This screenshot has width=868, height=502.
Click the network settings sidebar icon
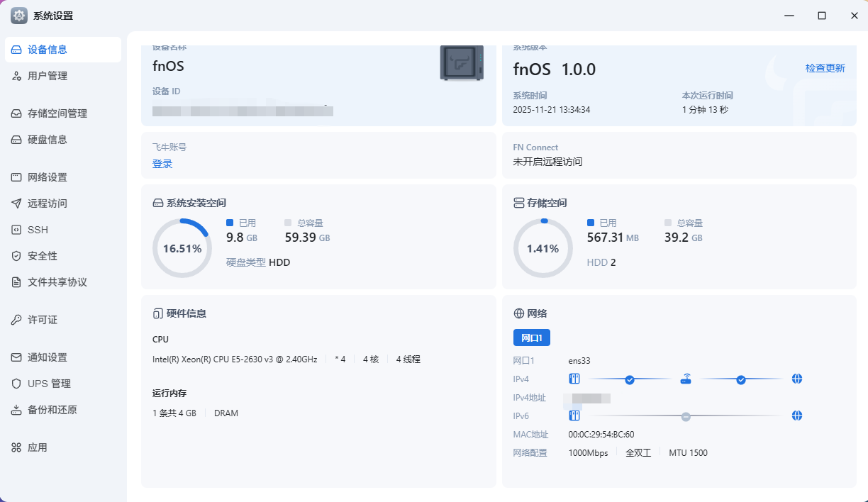pyautogui.click(x=16, y=177)
